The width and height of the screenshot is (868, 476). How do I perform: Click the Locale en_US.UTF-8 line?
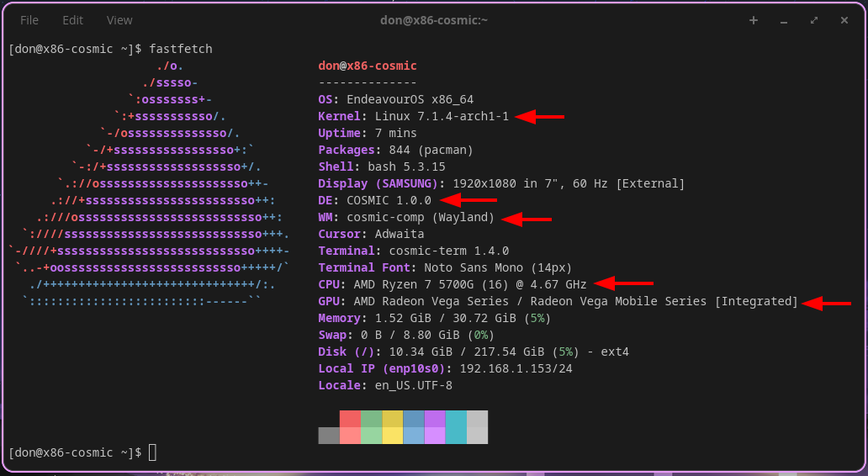(385, 386)
